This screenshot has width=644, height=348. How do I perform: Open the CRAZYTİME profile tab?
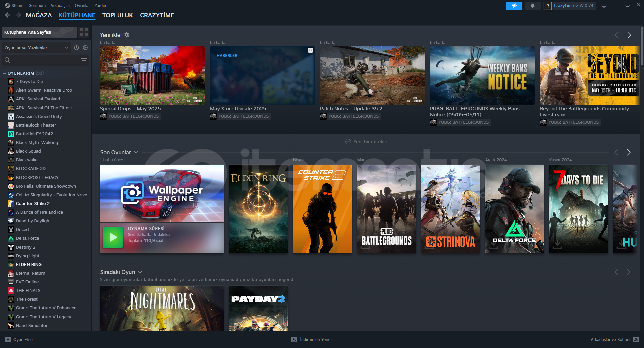point(157,15)
